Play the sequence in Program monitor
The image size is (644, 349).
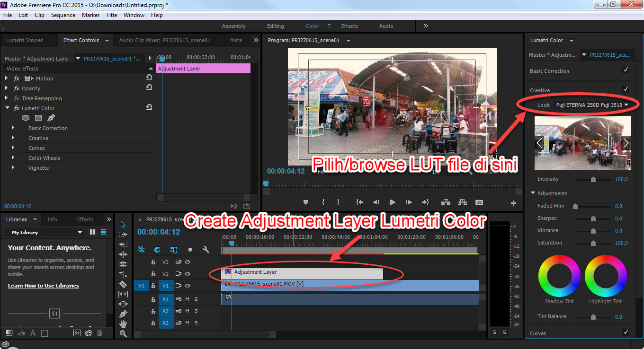tap(392, 202)
